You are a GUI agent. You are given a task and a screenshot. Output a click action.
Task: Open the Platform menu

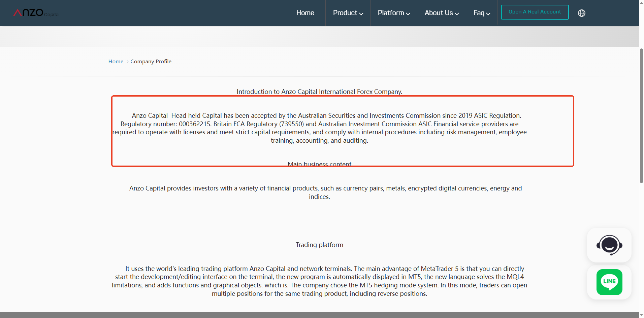click(394, 13)
